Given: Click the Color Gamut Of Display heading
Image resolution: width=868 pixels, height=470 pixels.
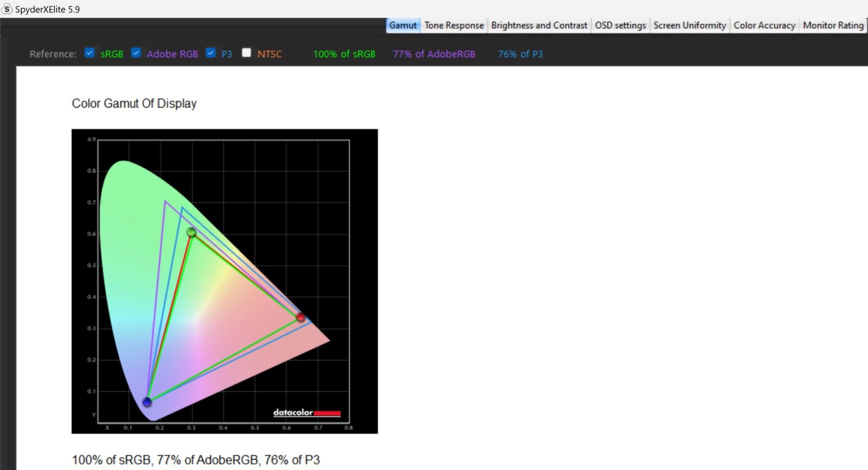Looking at the screenshot, I should pyautogui.click(x=134, y=104).
